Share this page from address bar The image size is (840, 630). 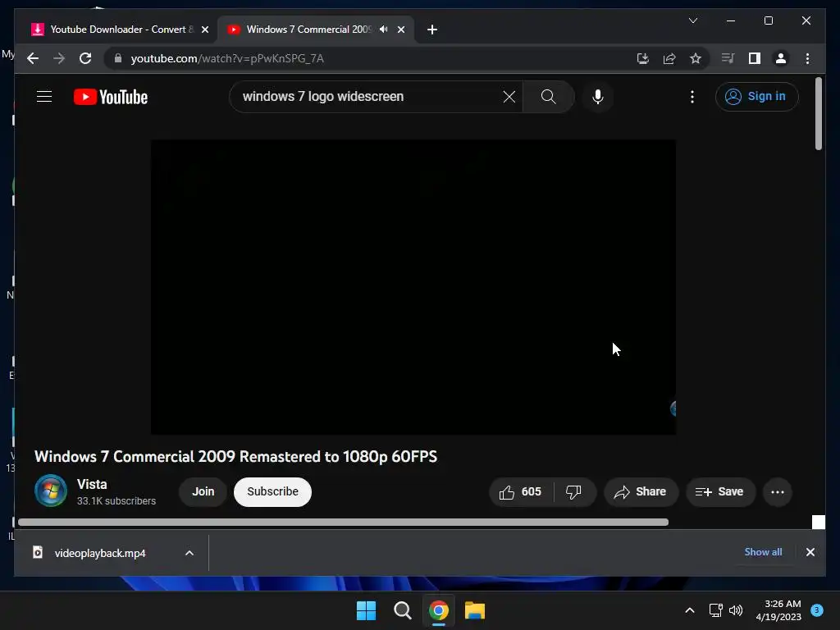point(669,58)
